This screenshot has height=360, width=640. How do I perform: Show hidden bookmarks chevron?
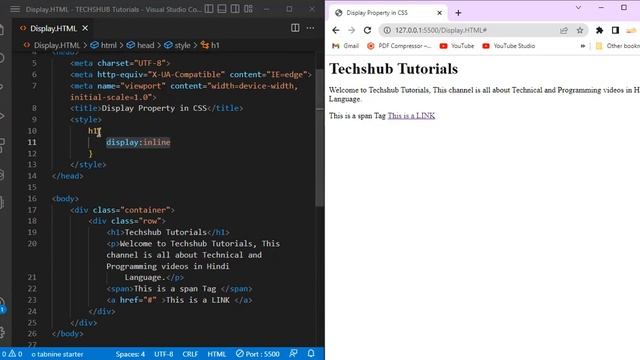582,46
